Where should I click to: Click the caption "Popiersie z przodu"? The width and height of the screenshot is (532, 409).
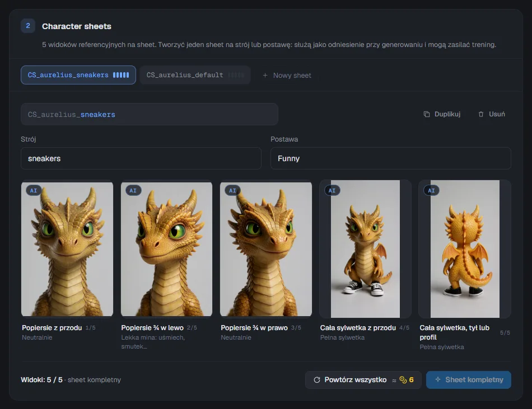tap(52, 328)
